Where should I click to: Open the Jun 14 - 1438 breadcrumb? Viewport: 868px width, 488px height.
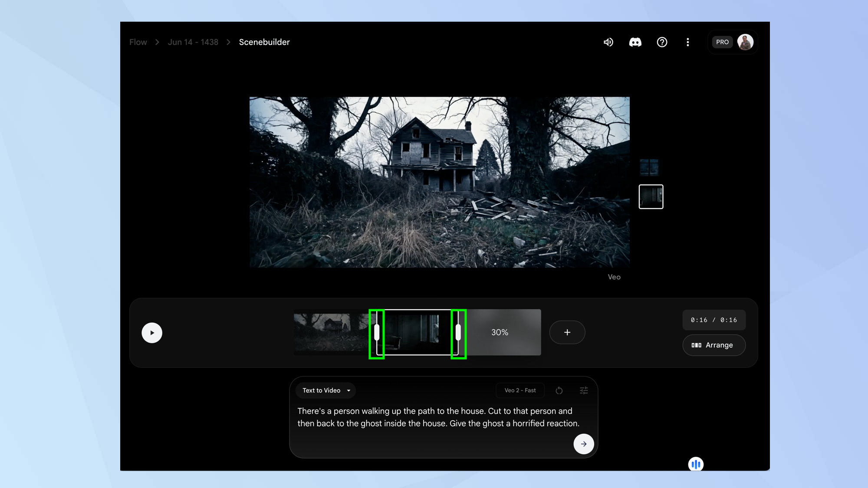tap(193, 42)
